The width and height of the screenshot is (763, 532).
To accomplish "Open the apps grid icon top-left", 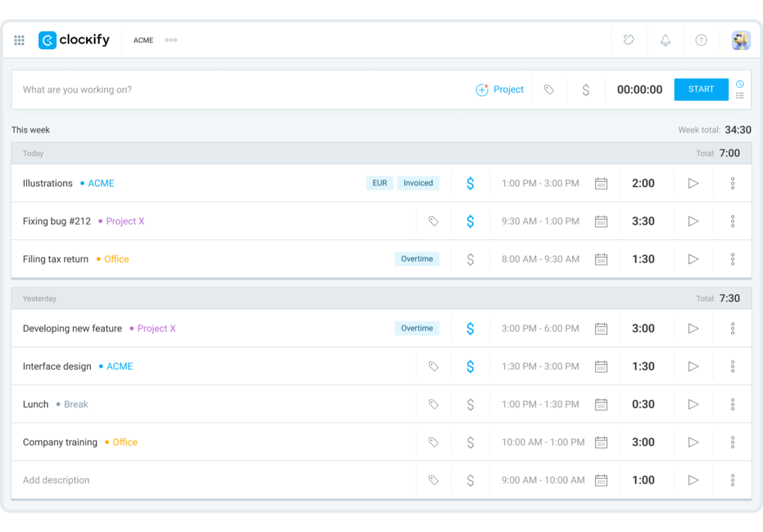I will (19, 40).
